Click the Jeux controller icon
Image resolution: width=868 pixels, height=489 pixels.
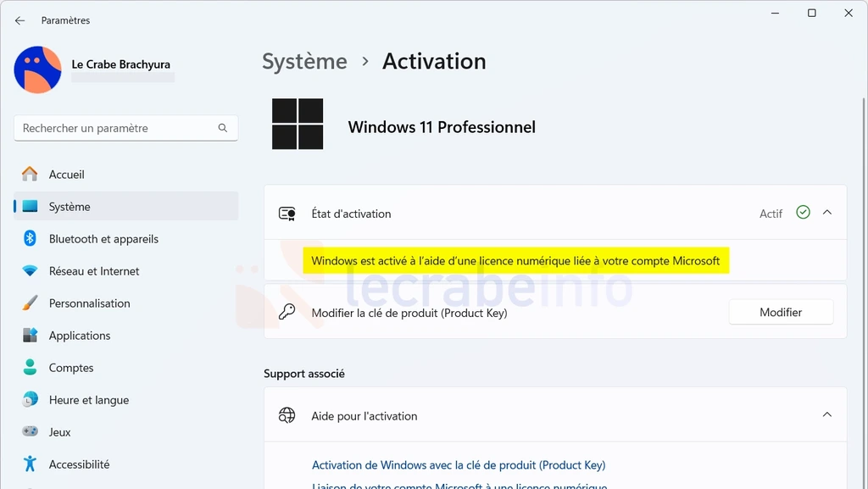pos(30,431)
